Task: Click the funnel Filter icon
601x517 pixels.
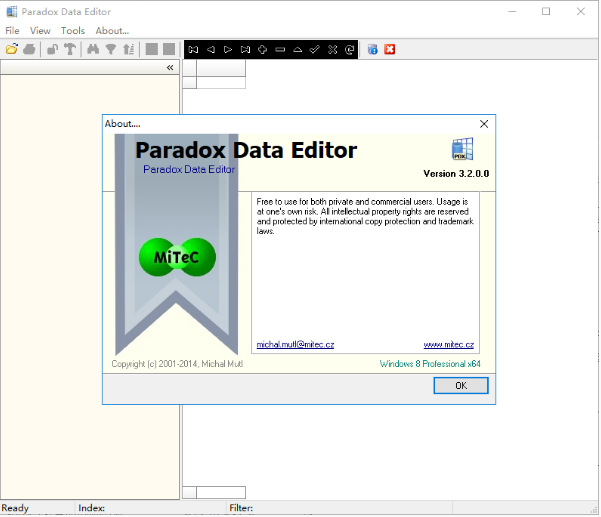Action: [111, 49]
